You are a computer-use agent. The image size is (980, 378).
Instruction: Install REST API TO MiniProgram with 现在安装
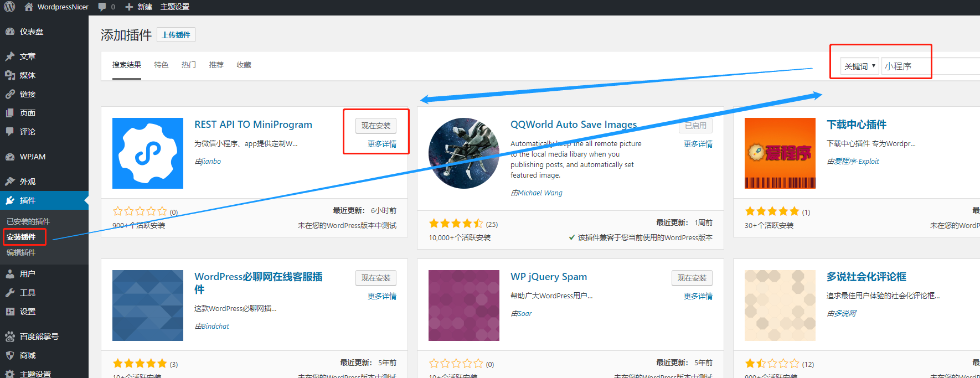[376, 126]
